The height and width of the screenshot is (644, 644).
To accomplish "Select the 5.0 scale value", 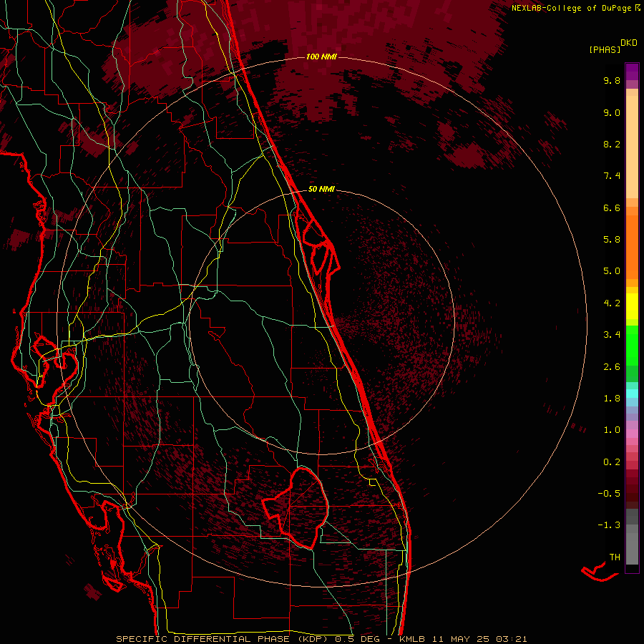I will click(612, 271).
